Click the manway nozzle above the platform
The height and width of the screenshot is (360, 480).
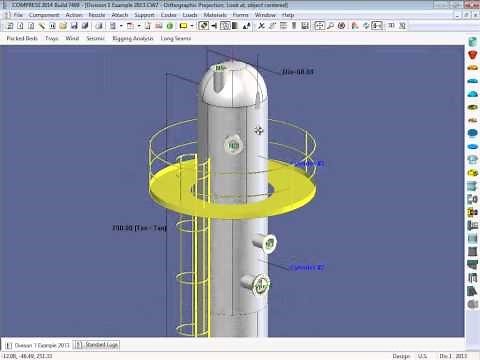(x=233, y=145)
